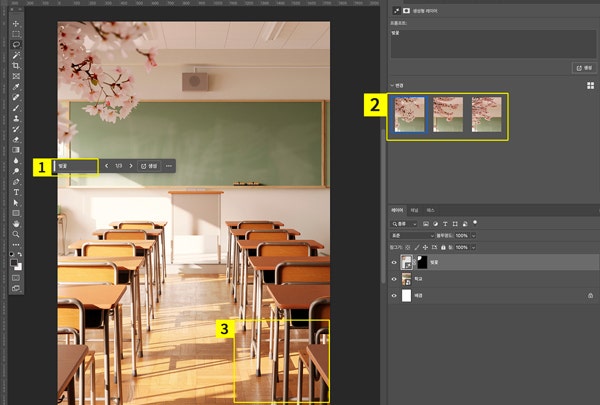The height and width of the screenshot is (405, 600).
Task: Open the Fill slider dropdown
Action: click(x=473, y=248)
